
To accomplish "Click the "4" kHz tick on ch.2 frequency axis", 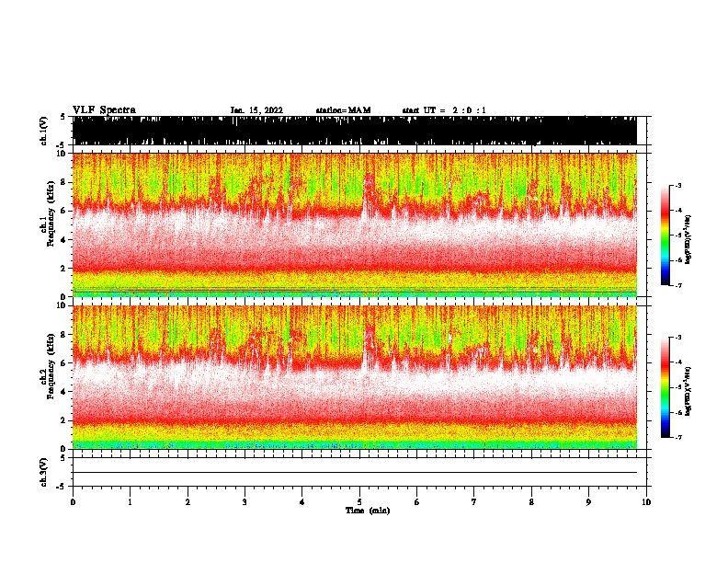I will pos(64,392).
